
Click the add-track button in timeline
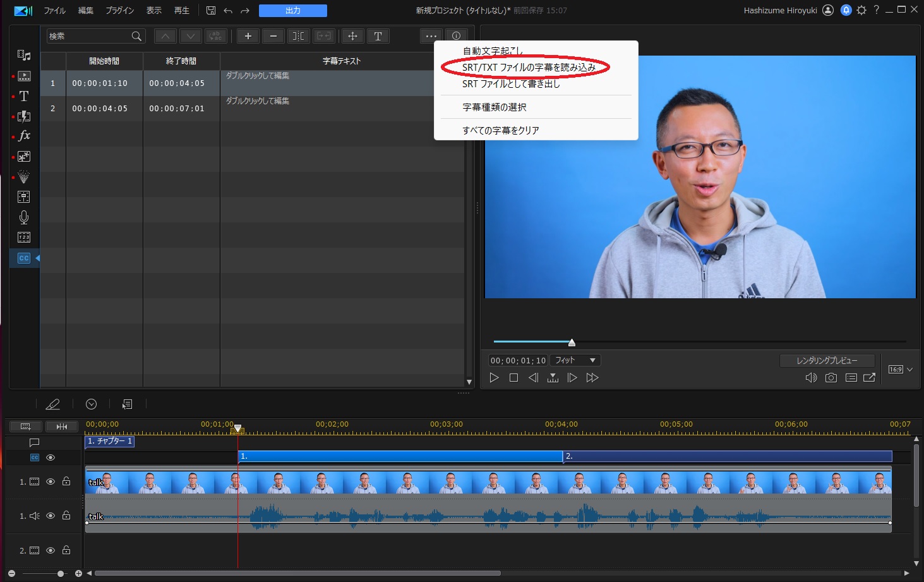tap(25, 427)
